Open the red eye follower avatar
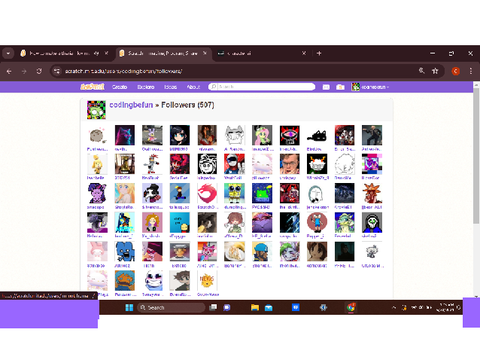Viewport: 480px width, 360px height. click(x=289, y=135)
